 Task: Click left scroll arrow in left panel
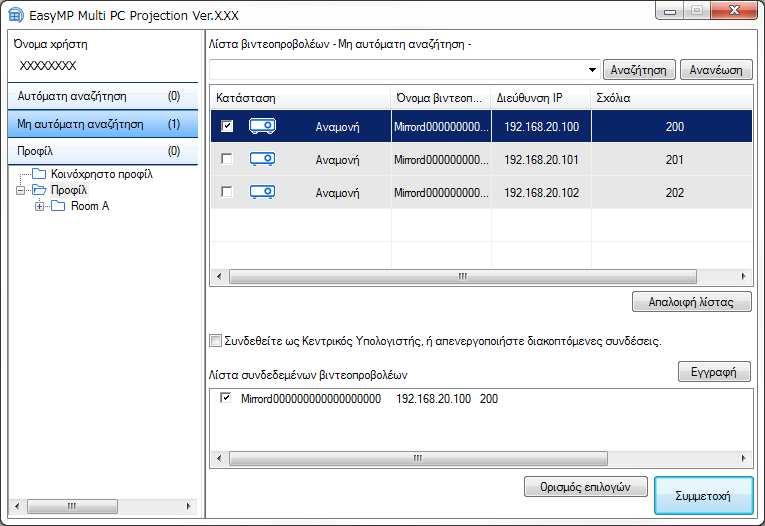[17, 506]
